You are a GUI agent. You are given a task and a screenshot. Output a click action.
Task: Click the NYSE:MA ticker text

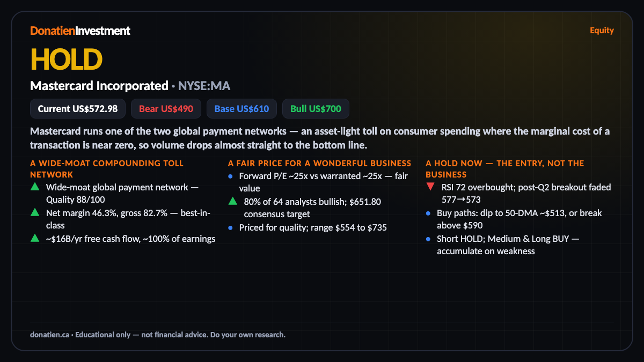(204, 86)
